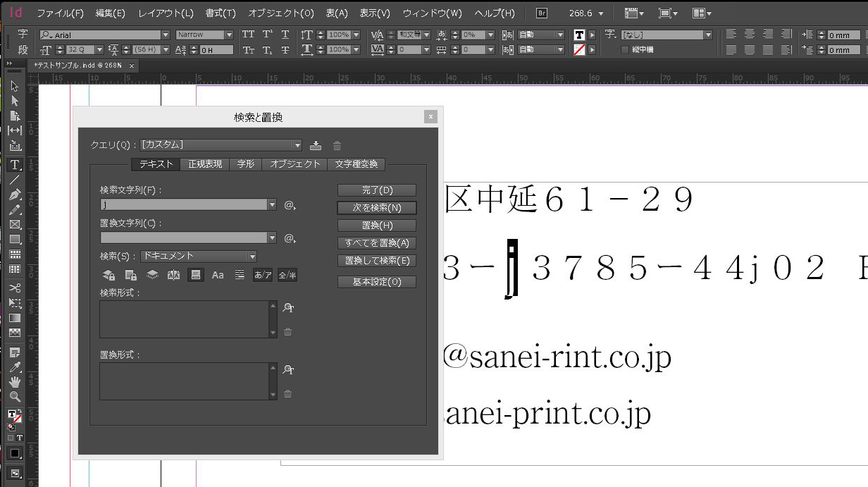
Task: Toggle case sensitive Aa search option
Action: point(218,275)
